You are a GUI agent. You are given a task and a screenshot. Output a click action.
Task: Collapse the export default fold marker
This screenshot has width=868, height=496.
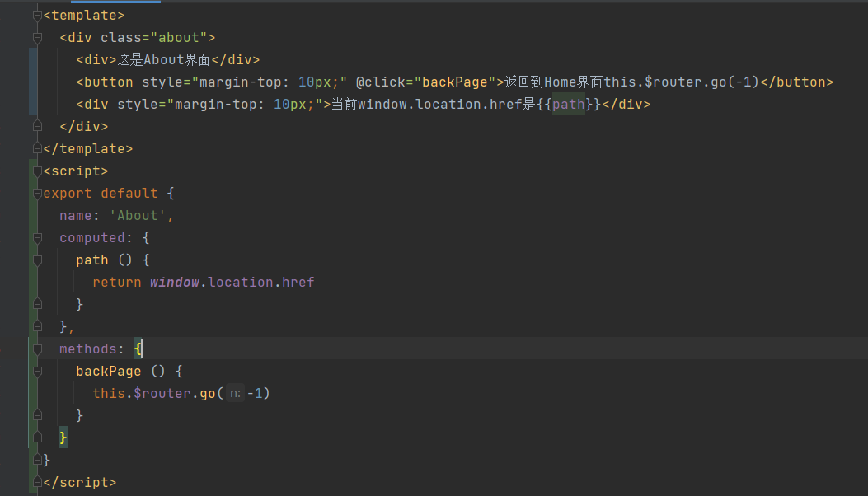click(x=37, y=193)
